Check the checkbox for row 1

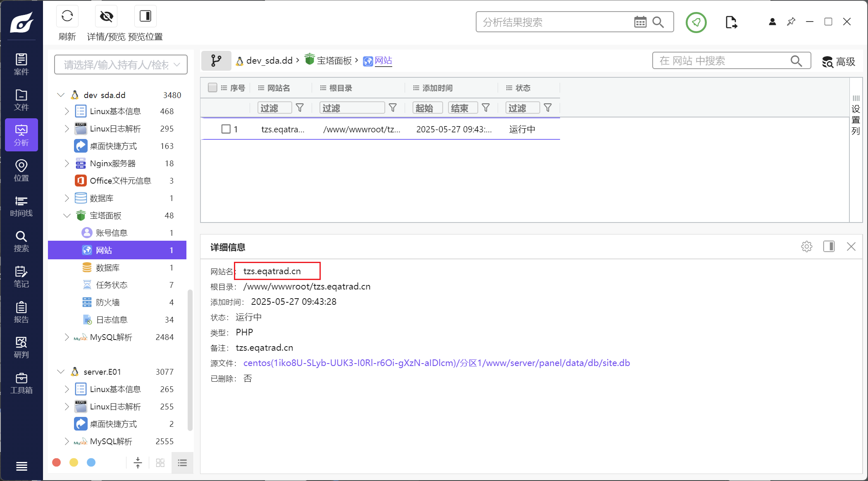click(x=226, y=129)
